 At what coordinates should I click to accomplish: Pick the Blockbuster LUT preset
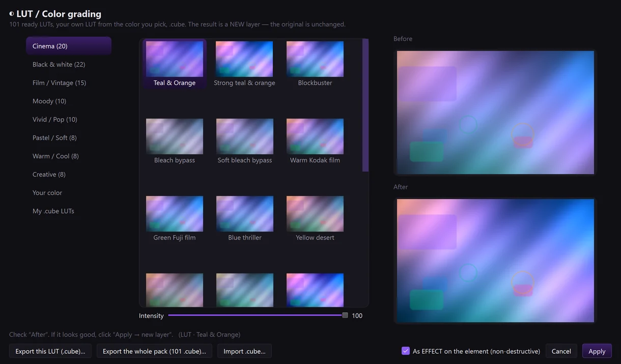pos(315,64)
